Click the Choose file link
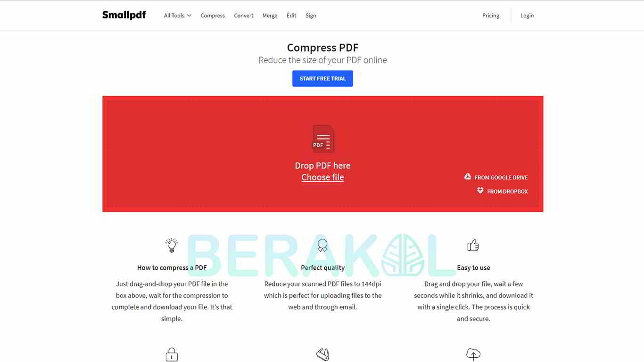 tap(322, 177)
